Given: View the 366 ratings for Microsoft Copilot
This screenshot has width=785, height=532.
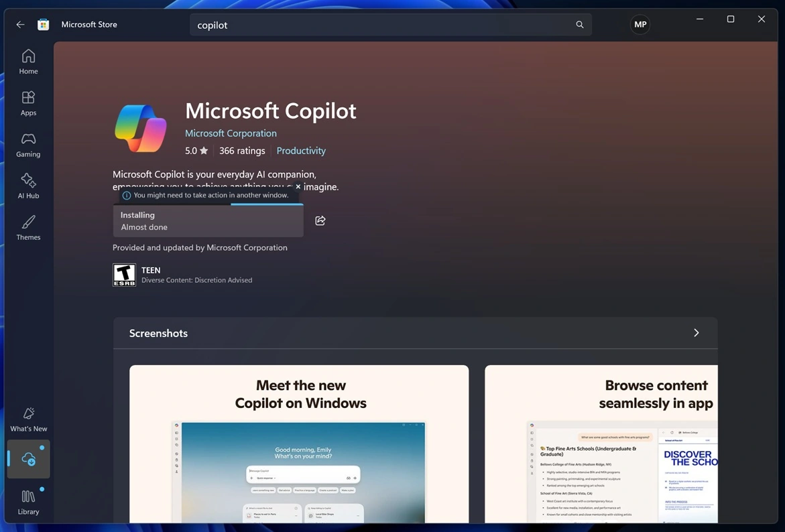Looking at the screenshot, I should (x=242, y=150).
